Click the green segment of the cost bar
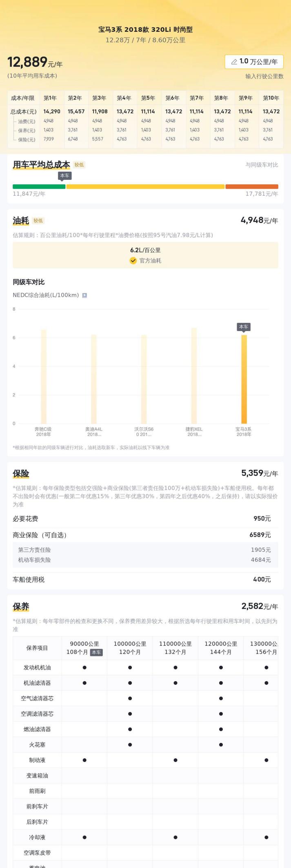 coord(39,187)
